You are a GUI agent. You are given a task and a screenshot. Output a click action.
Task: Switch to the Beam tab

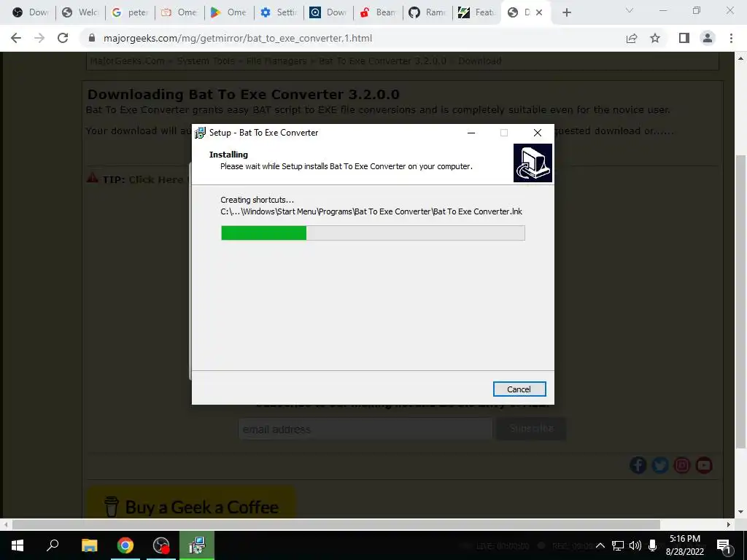(x=377, y=12)
